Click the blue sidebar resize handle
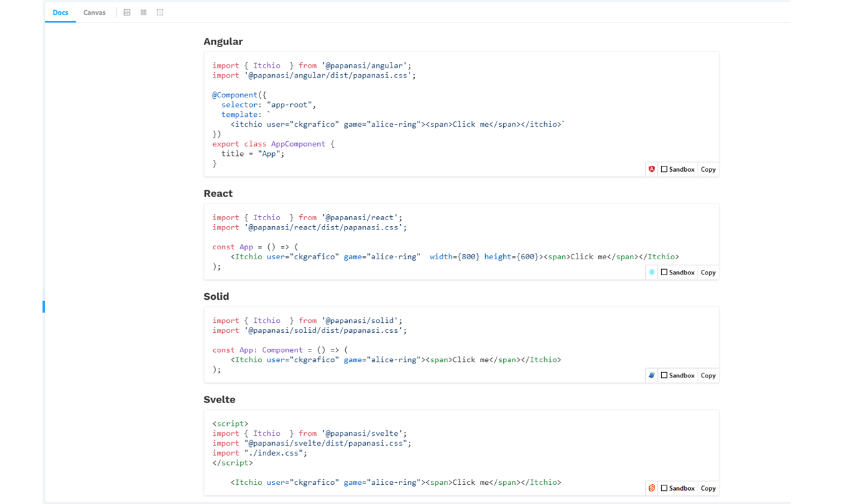 tap(44, 306)
